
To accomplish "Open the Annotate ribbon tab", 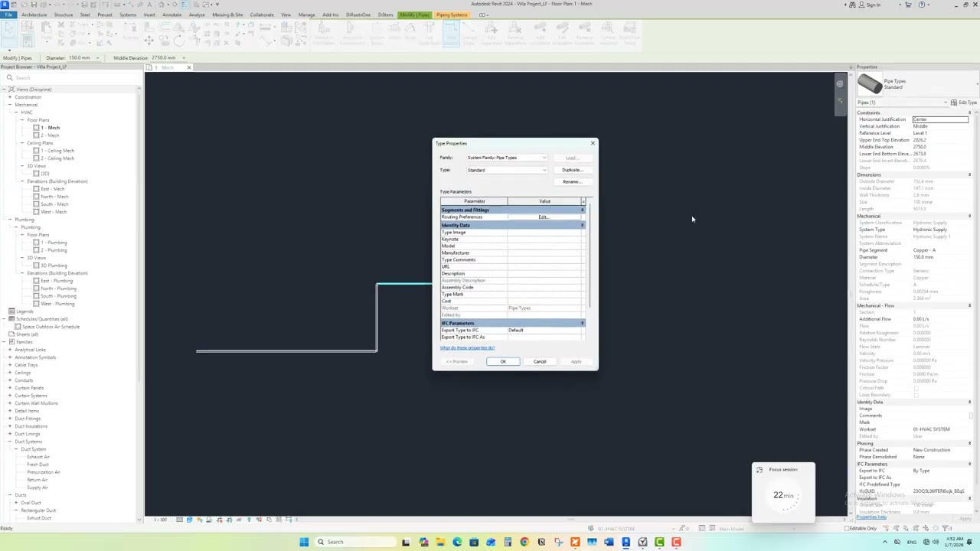I will pyautogui.click(x=171, y=15).
